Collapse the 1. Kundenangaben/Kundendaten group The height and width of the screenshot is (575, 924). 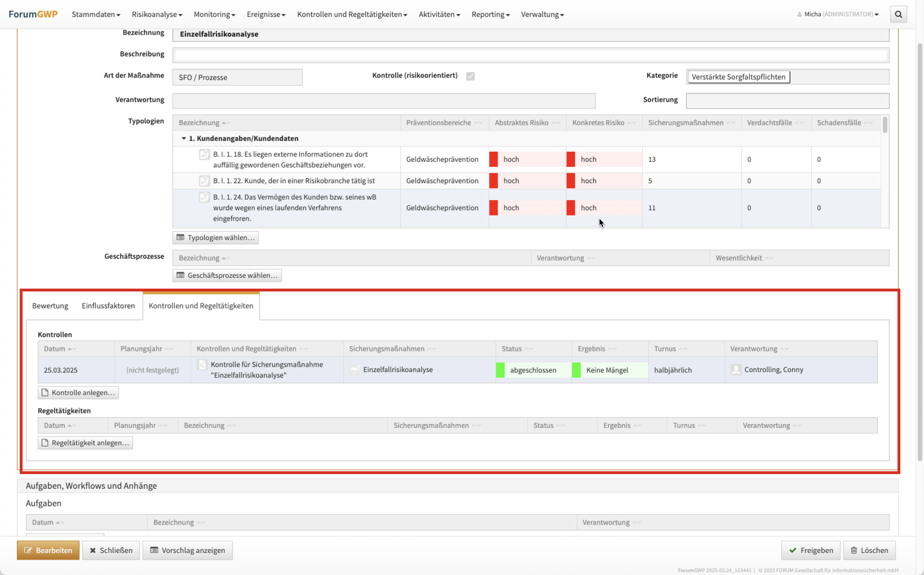[x=184, y=138]
